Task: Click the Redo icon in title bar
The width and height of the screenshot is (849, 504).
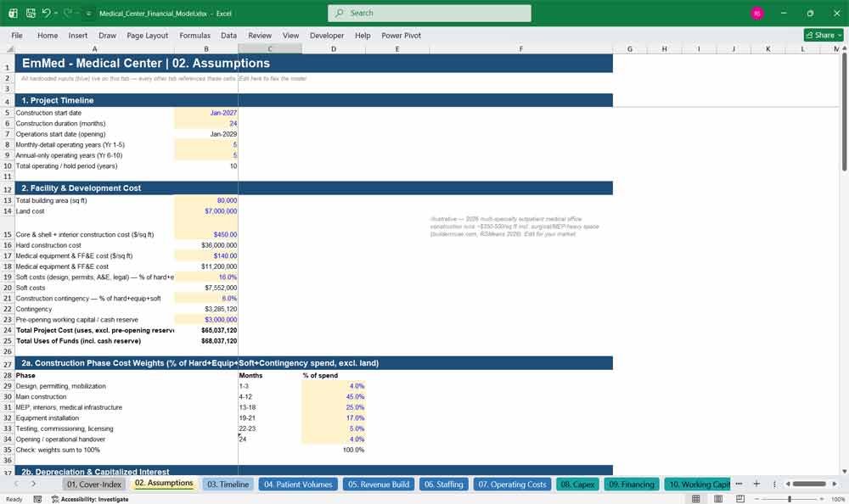Action: (x=68, y=13)
